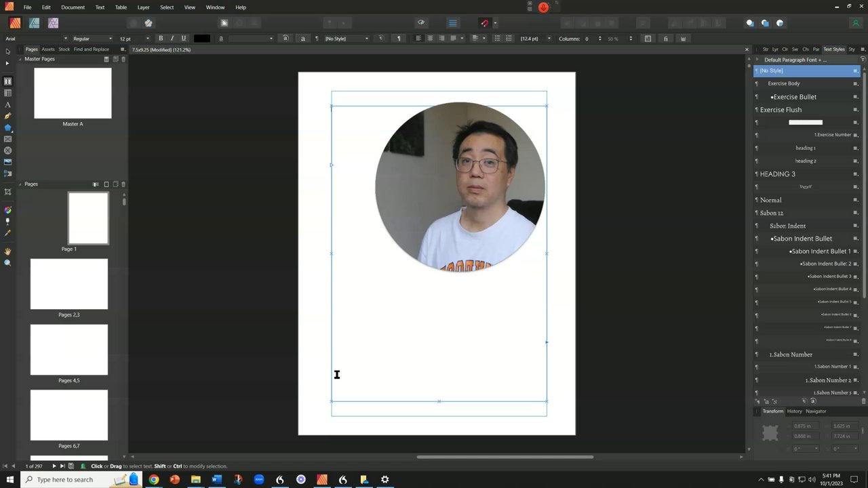Open the Layer menu
The height and width of the screenshot is (488, 868).
click(x=143, y=7)
